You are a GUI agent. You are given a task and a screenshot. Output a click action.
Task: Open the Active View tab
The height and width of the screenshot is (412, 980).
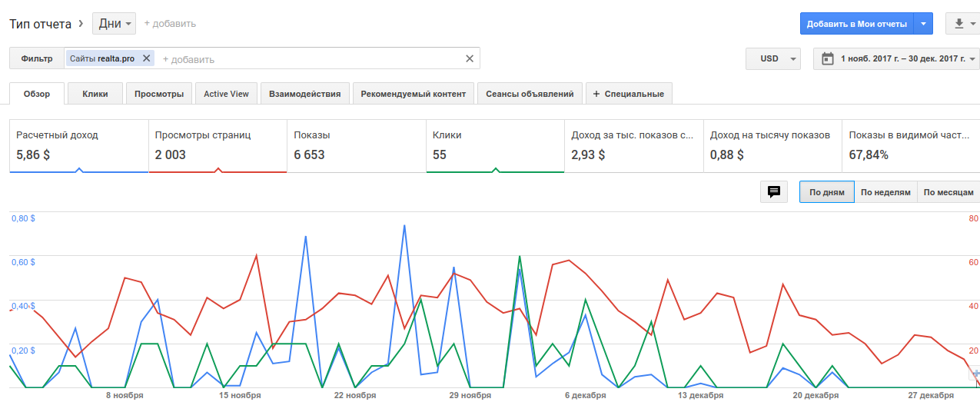[x=226, y=94]
